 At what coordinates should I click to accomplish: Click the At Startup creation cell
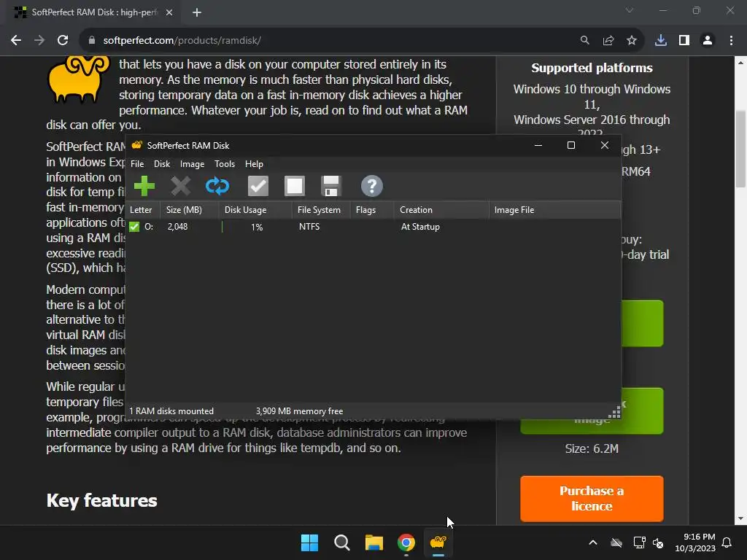tap(420, 227)
